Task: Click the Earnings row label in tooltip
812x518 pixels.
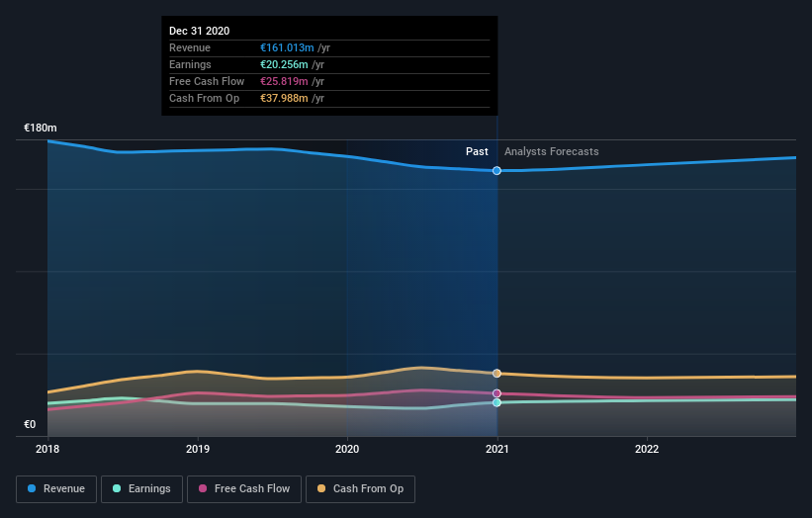Action: [x=190, y=64]
